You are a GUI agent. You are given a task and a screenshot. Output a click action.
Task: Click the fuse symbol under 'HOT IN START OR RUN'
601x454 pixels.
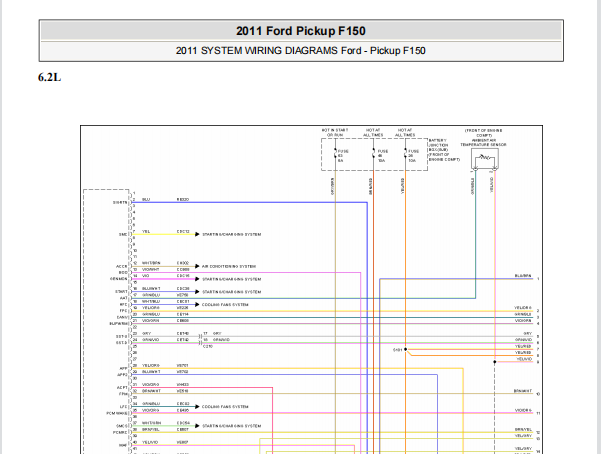(335, 155)
